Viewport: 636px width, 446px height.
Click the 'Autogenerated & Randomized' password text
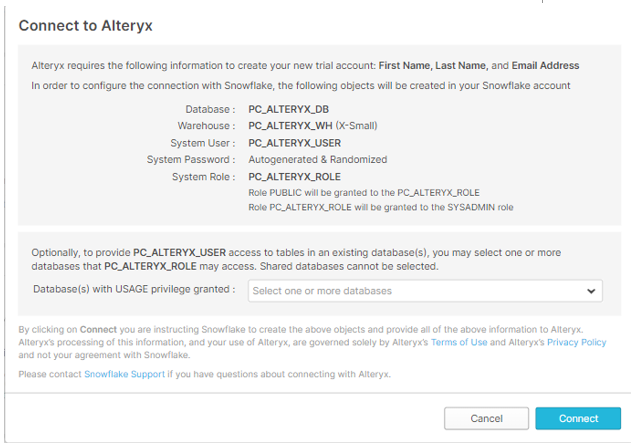pyautogui.click(x=317, y=159)
